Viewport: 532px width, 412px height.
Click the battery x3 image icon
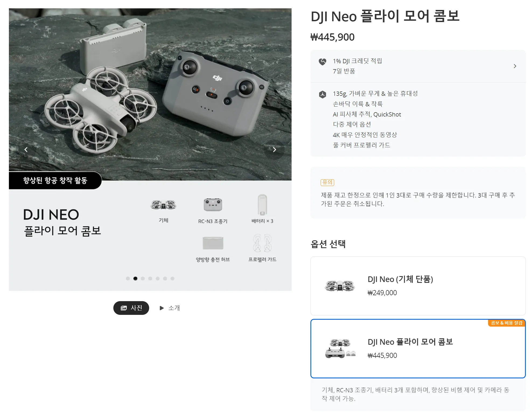[x=262, y=205]
